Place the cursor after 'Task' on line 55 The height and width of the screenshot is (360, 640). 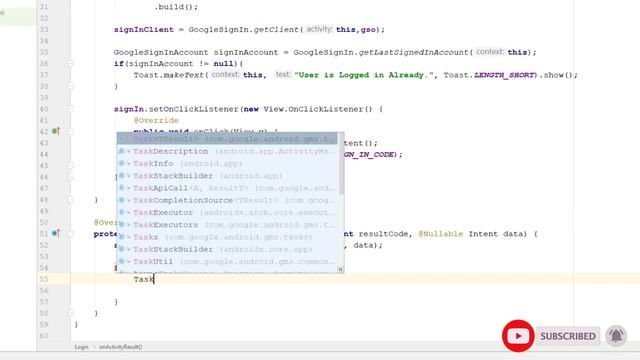tap(154, 279)
